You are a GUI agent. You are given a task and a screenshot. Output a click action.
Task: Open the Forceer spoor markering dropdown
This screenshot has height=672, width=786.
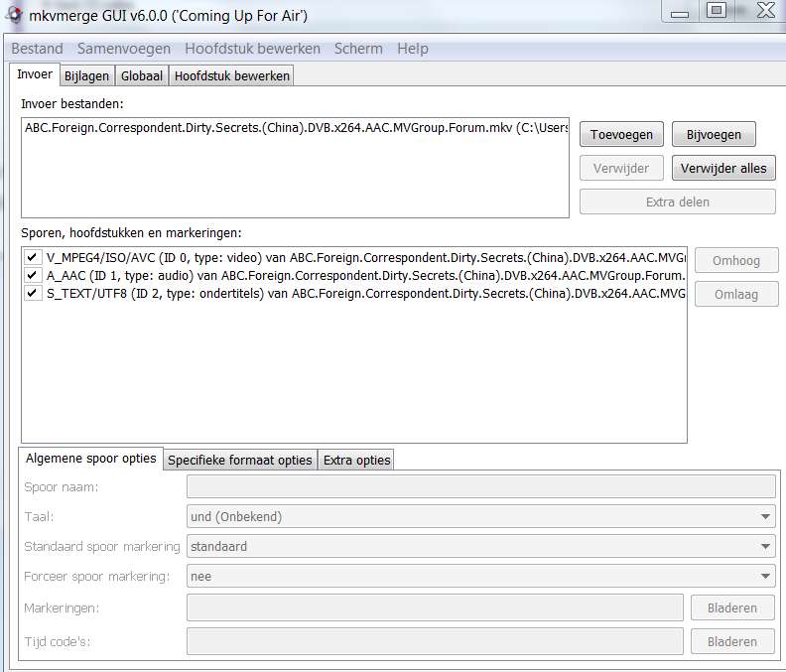[480, 577]
